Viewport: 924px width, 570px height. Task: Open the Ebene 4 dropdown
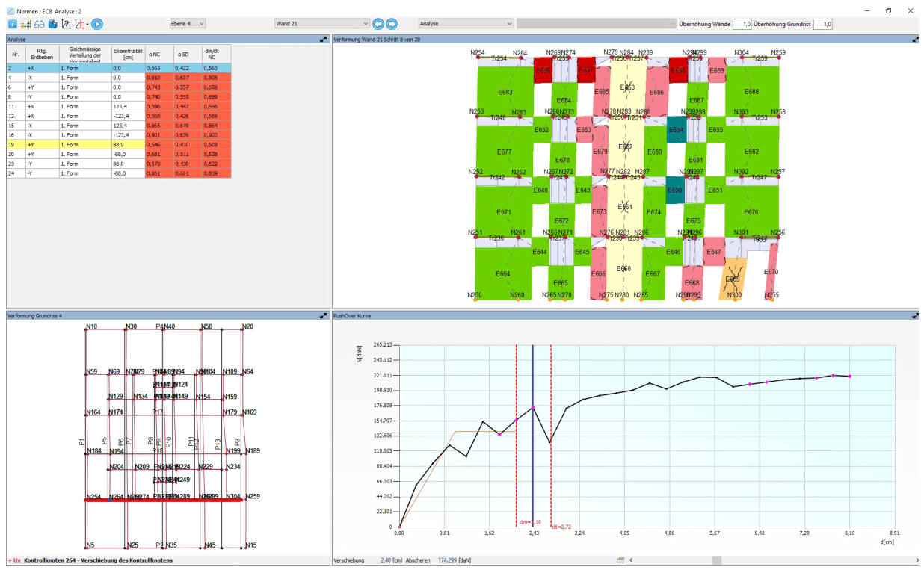[187, 24]
